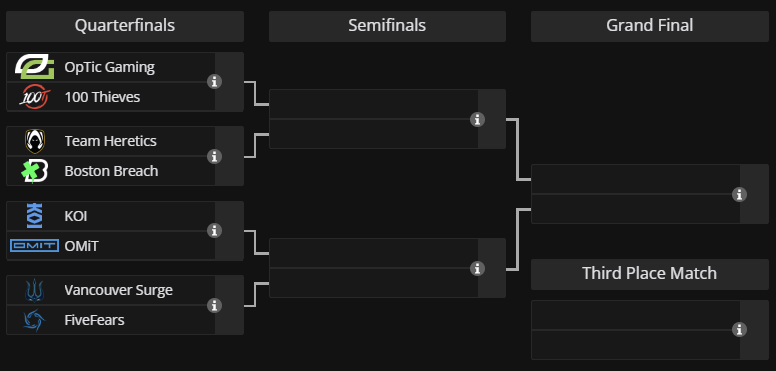Click the FiveFears team logo

[x=34, y=320]
